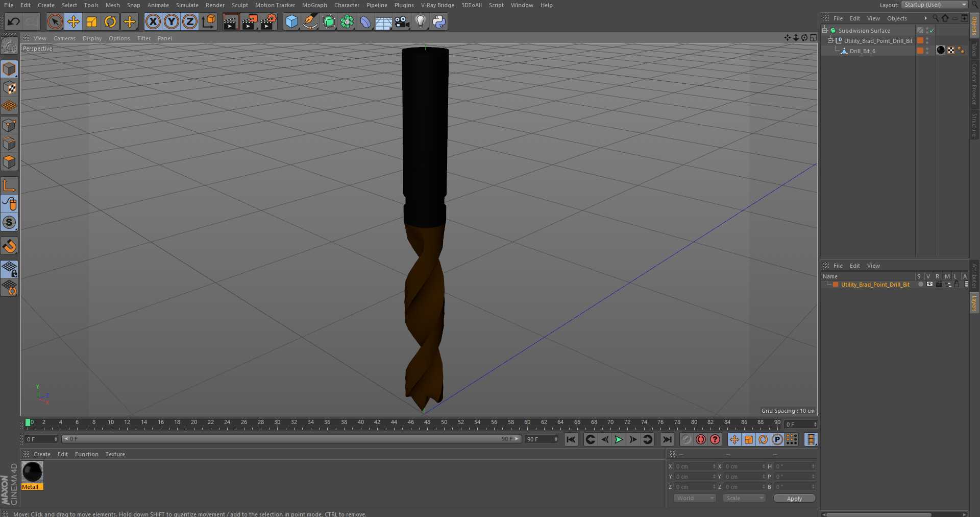Image resolution: width=980 pixels, height=517 pixels.
Task: Select the Metall material thumbnail
Action: [x=32, y=472]
